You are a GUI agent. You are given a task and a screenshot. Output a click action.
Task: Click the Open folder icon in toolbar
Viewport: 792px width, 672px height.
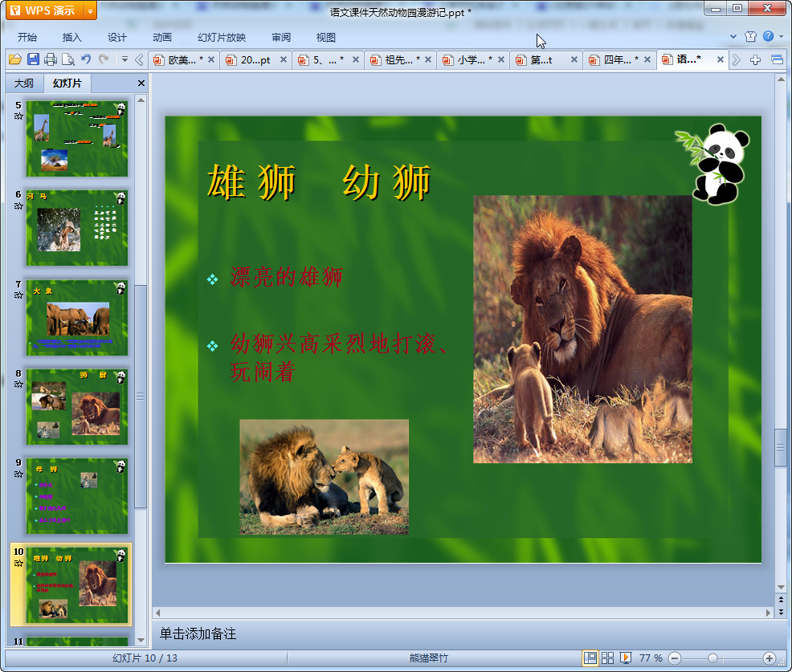(15, 59)
